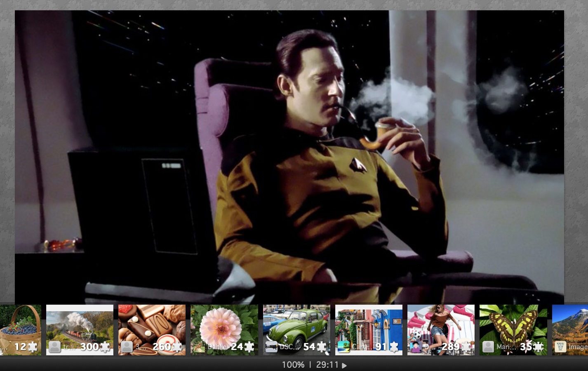The image size is (588, 371).
Task: Click the puzzle-piece icon next to 35
Action: point(538,347)
